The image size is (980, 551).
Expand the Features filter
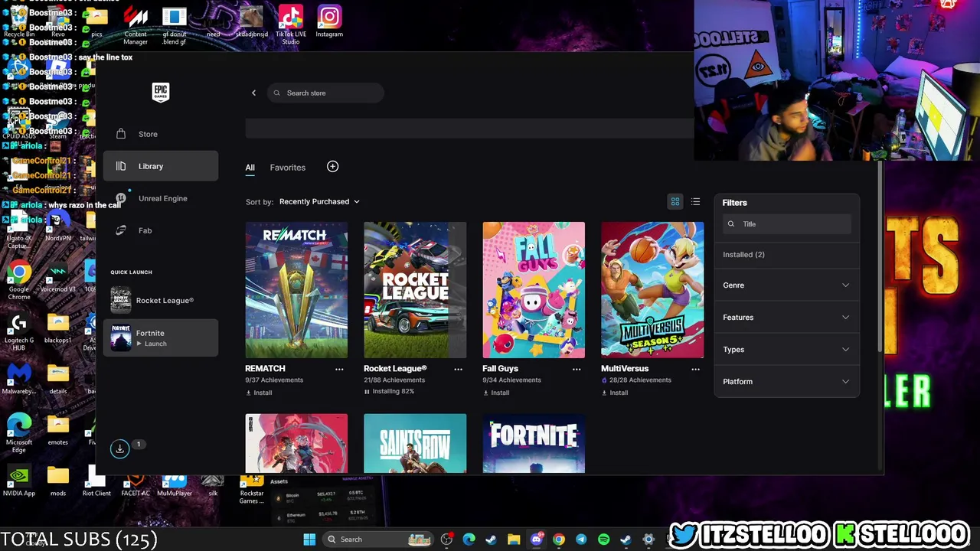786,317
